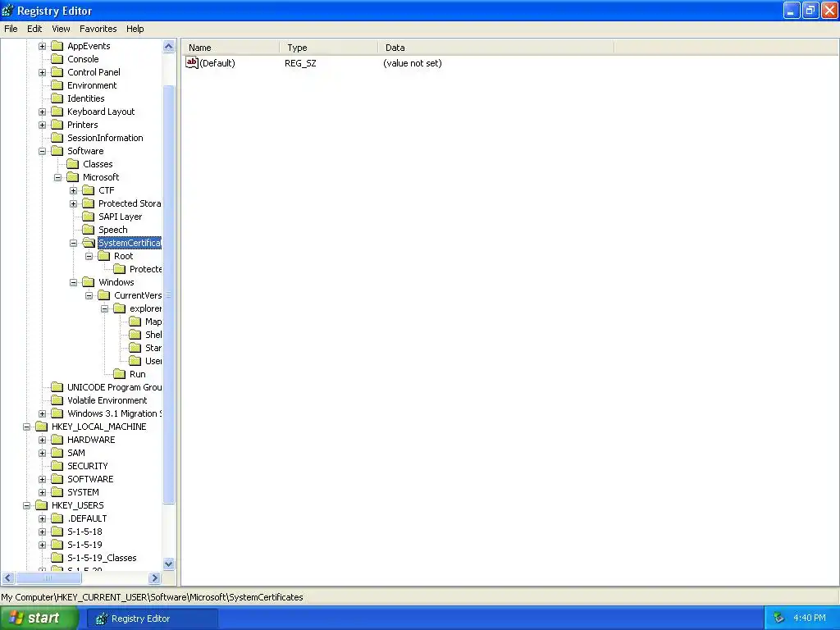840x630 pixels.
Task: Select the Star folder icon under explorer
Action: (x=135, y=348)
